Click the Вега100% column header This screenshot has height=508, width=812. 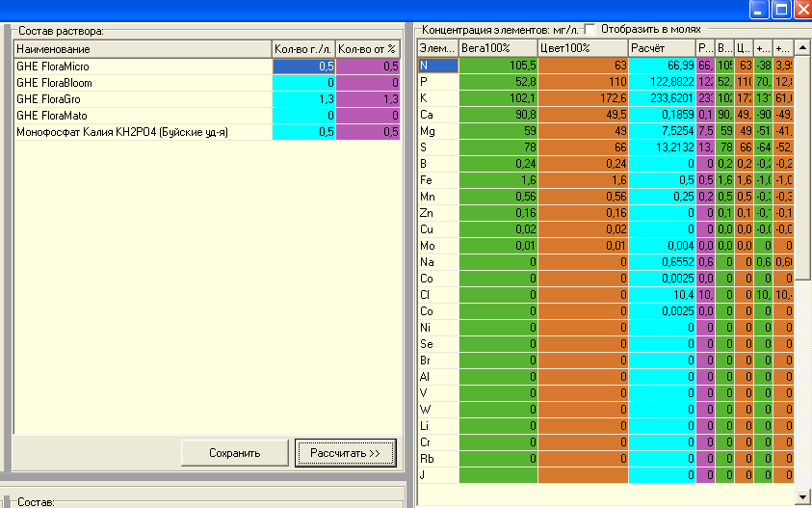tap(498, 48)
